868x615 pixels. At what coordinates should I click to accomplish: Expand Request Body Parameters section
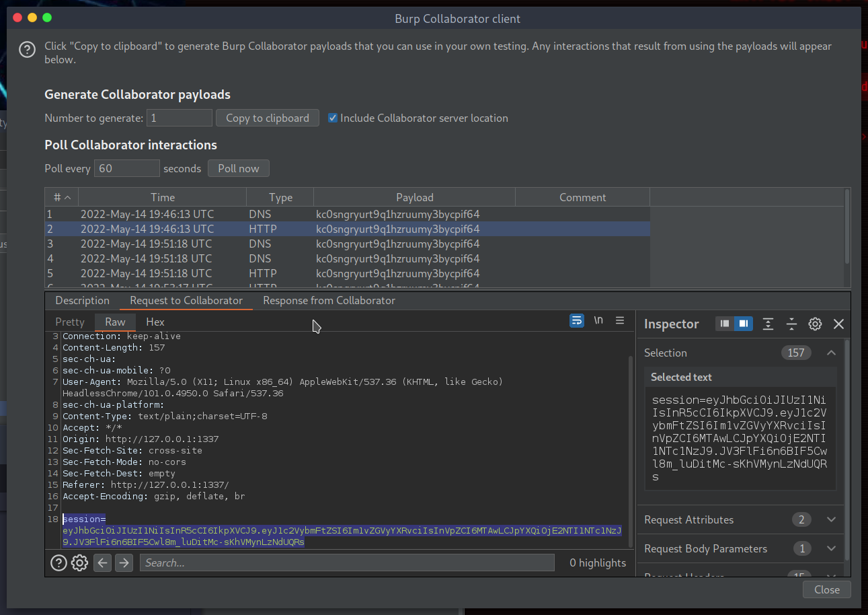pos(831,548)
